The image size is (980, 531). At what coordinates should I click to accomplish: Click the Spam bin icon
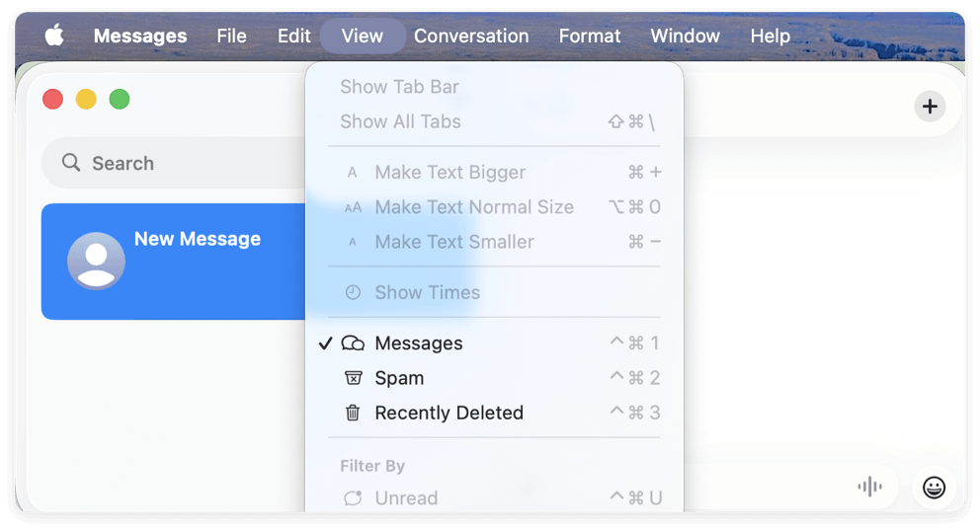353,378
